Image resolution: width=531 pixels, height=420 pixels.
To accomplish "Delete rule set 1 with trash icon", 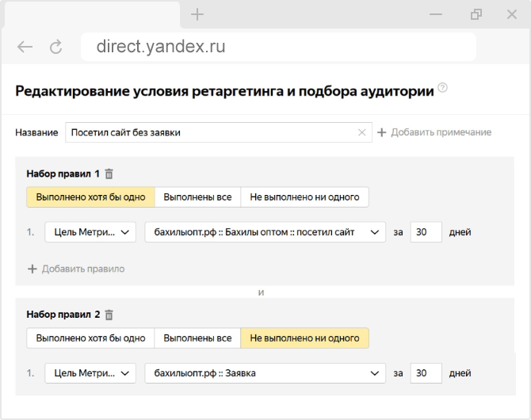I will point(109,174).
